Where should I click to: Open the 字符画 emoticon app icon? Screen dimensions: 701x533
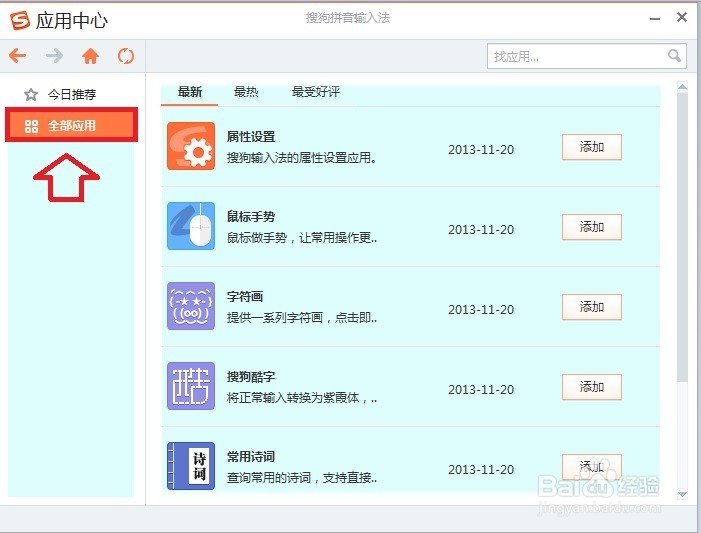pos(191,306)
